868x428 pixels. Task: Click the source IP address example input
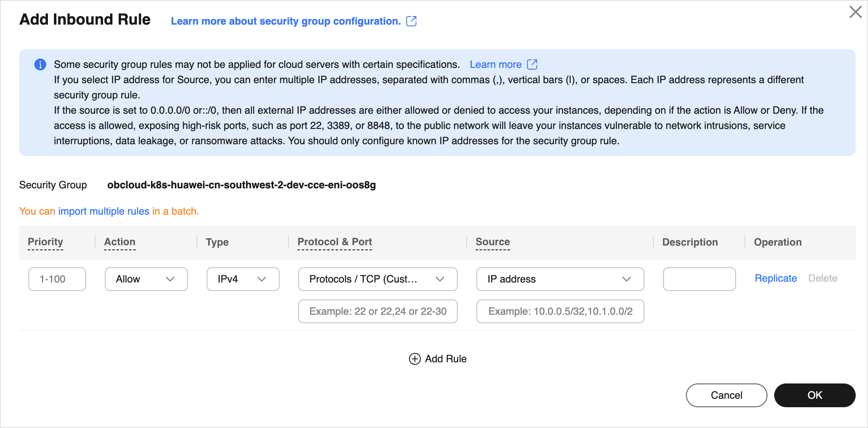click(x=560, y=311)
